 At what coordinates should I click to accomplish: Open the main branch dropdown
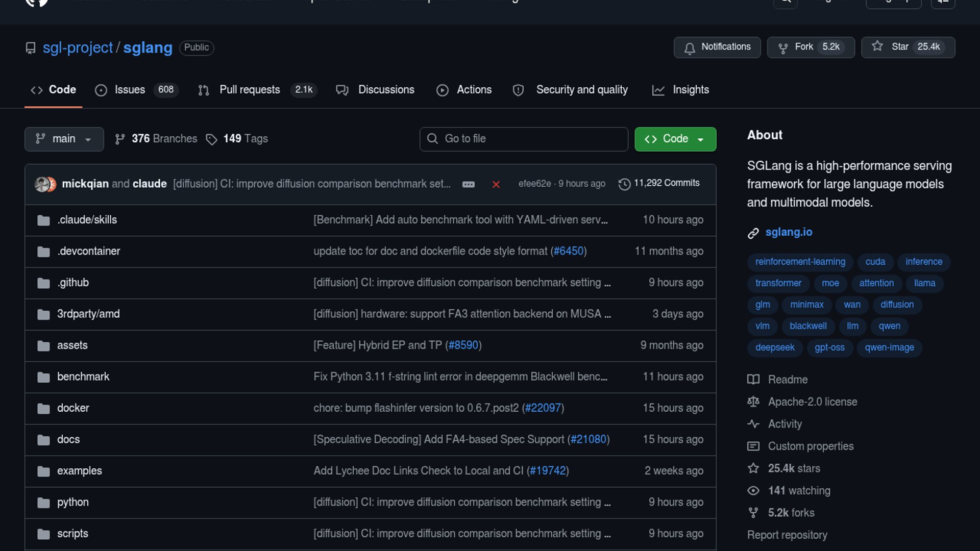coord(64,139)
